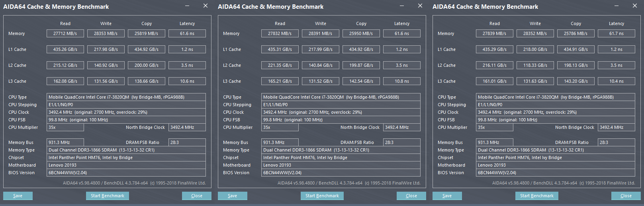This screenshot has height=206, width=644.
Task: Click CPU Type field in the left window
Action: pyautogui.click(x=126, y=97)
